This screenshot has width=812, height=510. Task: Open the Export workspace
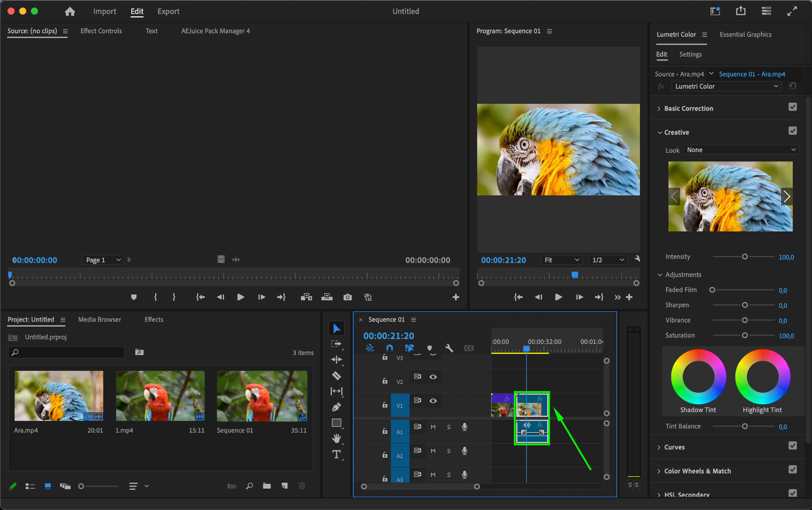pos(168,11)
